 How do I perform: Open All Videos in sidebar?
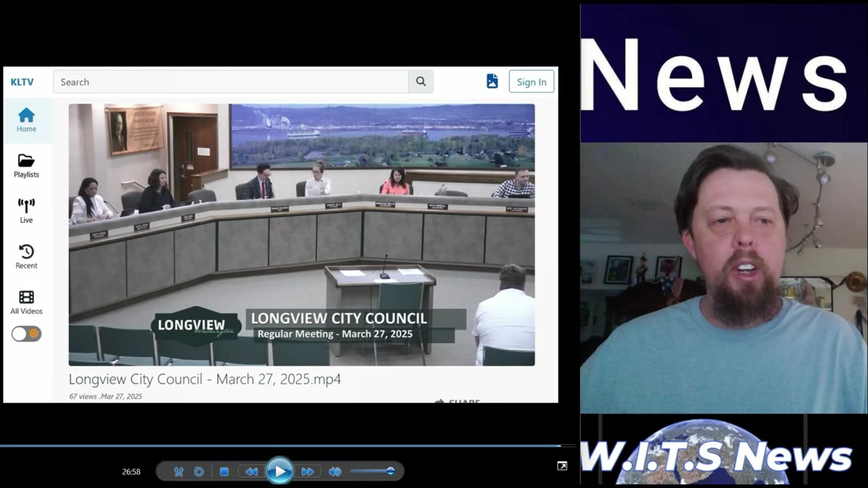26,302
